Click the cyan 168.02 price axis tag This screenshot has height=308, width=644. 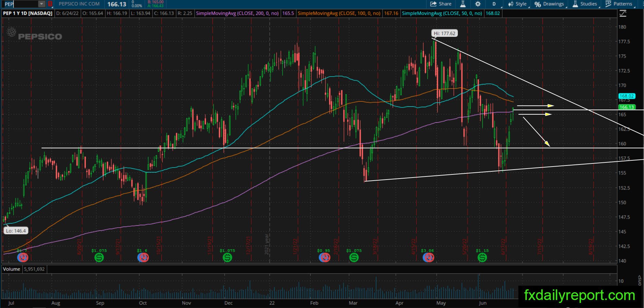626,96
